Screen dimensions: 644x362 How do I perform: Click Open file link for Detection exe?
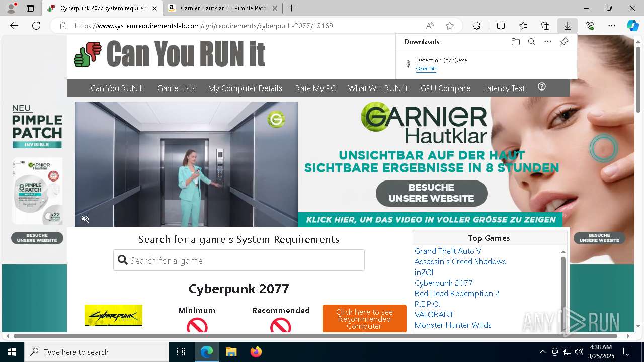pyautogui.click(x=426, y=69)
